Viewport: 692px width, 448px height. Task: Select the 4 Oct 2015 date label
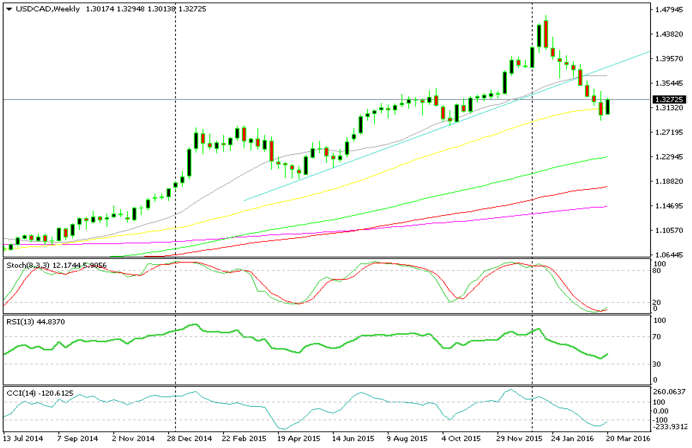pyautogui.click(x=462, y=438)
